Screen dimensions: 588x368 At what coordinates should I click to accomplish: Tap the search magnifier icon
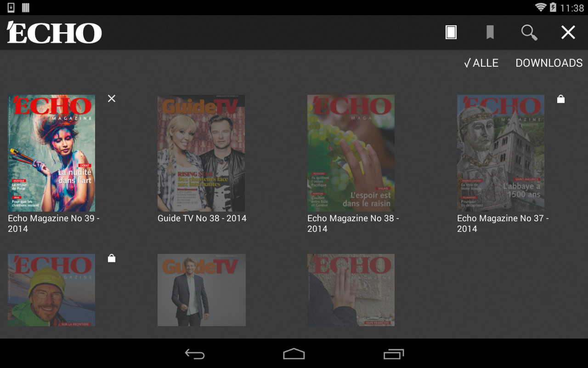529,33
